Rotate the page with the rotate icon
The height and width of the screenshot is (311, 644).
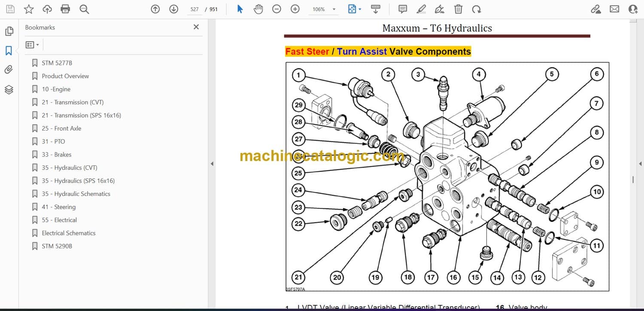tap(476, 9)
